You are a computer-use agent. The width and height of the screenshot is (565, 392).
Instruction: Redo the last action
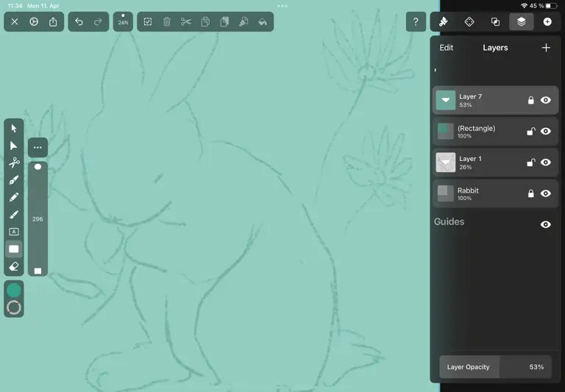(98, 22)
